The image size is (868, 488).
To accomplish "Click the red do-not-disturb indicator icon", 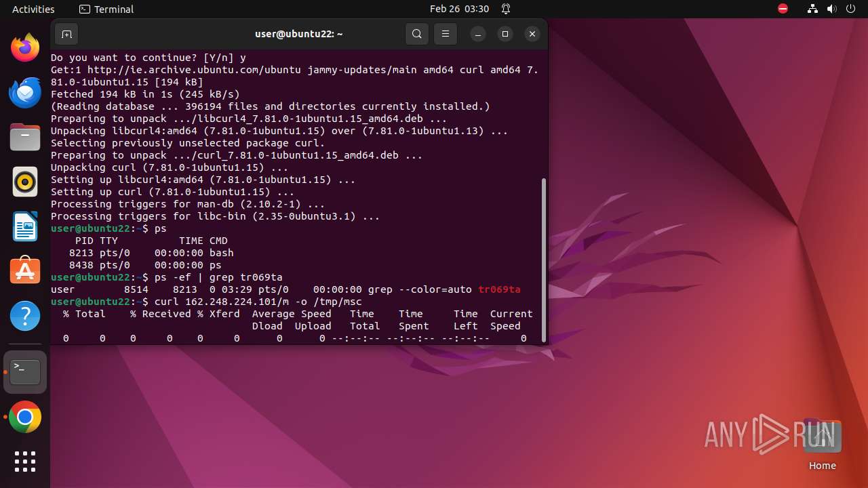I will 783,9.
